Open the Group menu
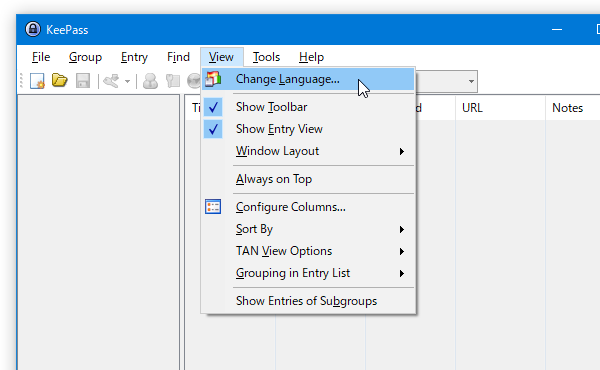 pyautogui.click(x=85, y=57)
